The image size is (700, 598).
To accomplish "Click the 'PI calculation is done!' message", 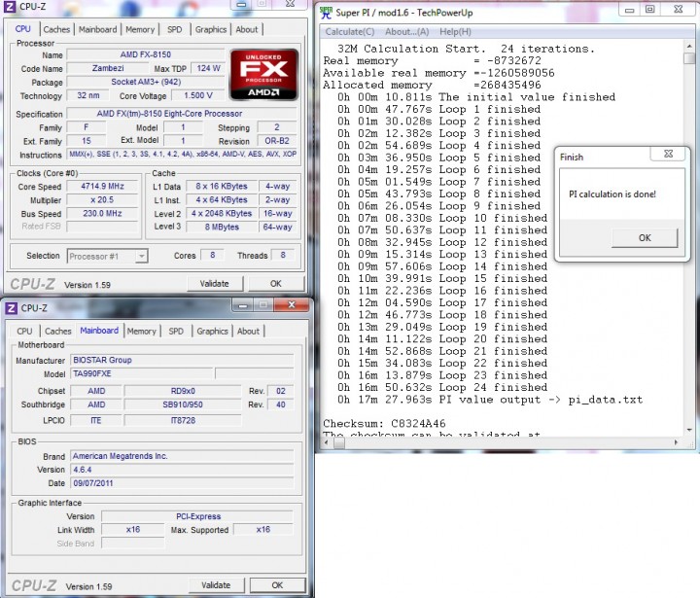I will coord(612,194).
